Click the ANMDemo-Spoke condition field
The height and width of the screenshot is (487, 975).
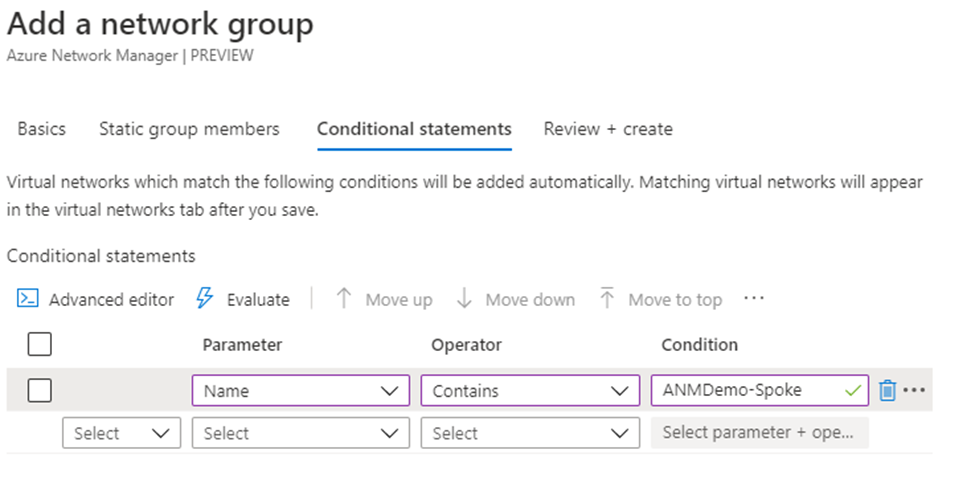745,390
